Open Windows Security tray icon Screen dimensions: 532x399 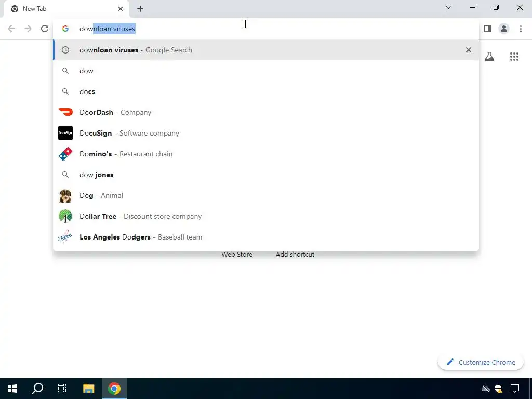pyautogui.click(x=498, y=389)
